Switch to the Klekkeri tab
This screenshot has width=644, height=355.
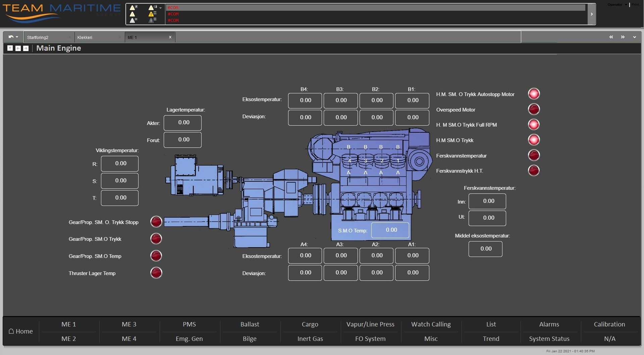click(x=85, y=37)
